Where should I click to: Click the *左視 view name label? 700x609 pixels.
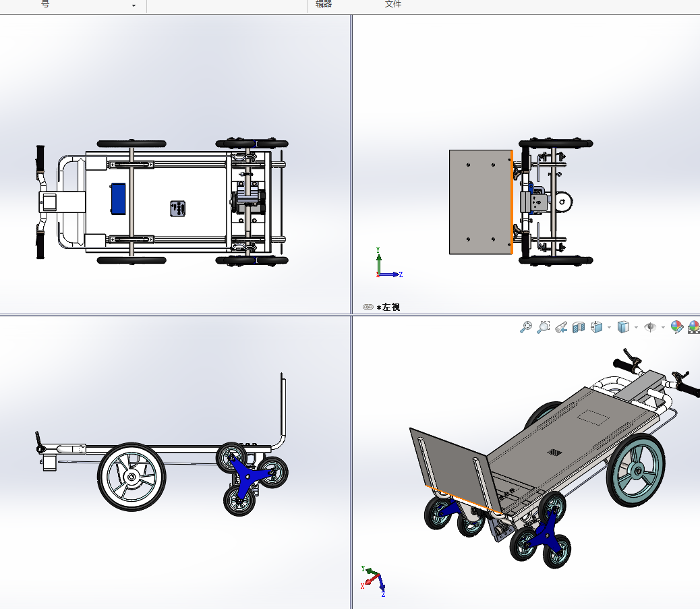point(388,307)
